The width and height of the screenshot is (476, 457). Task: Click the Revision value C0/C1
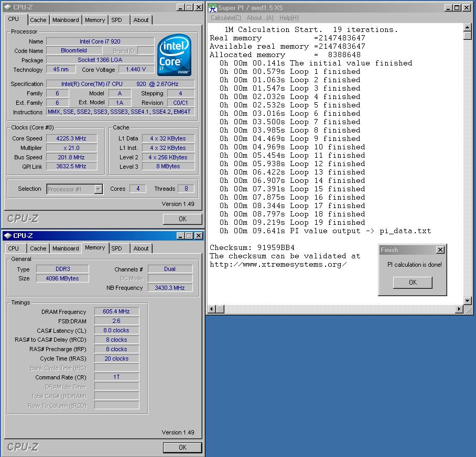pos(181,103)
